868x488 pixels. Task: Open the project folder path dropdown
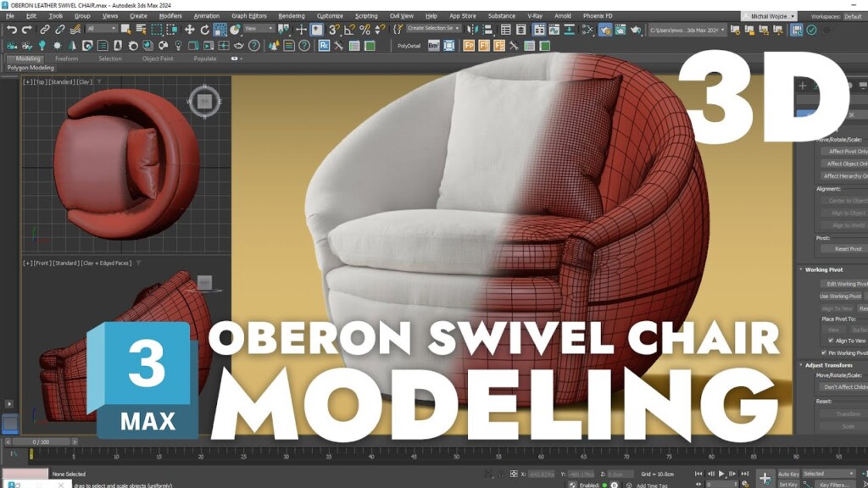[687, 30]
